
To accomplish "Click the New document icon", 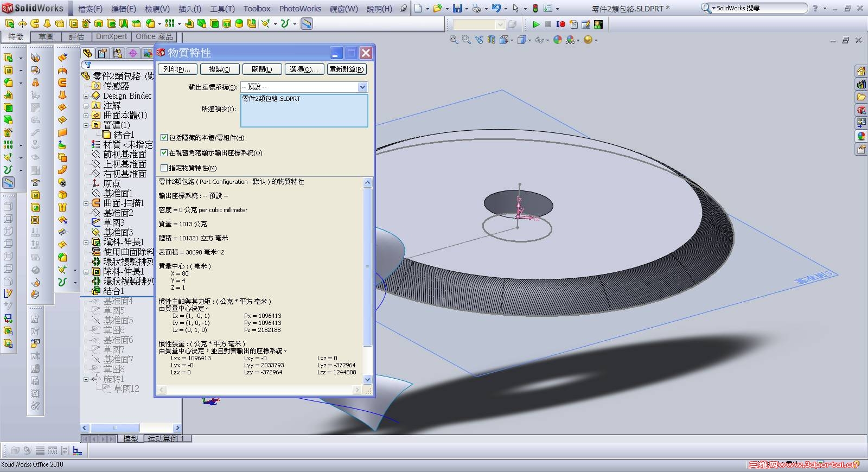I will [x=418, y=8].
